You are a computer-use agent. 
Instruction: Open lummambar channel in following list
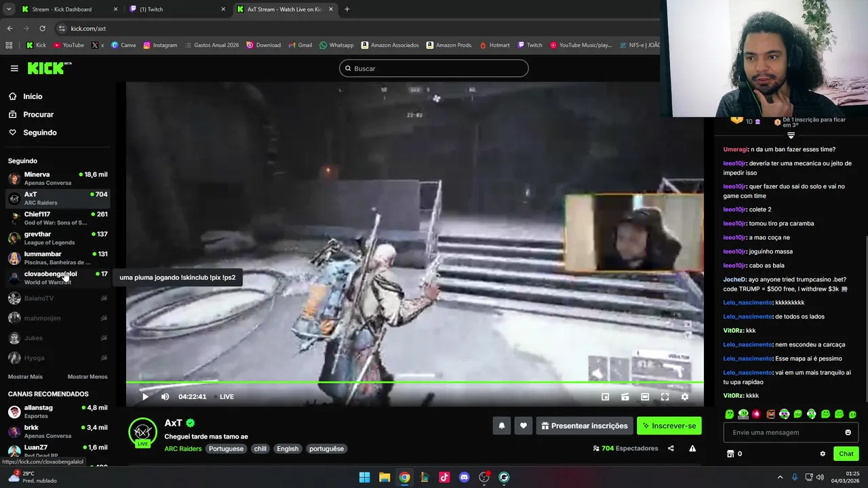click(58, 258)
